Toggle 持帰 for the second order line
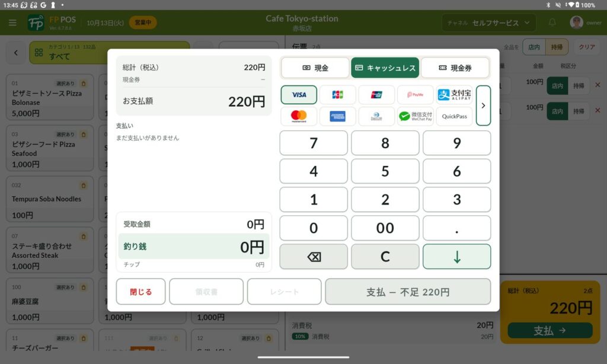The width and height of the screenshot is (607, 364). click(x=579, y=111)
